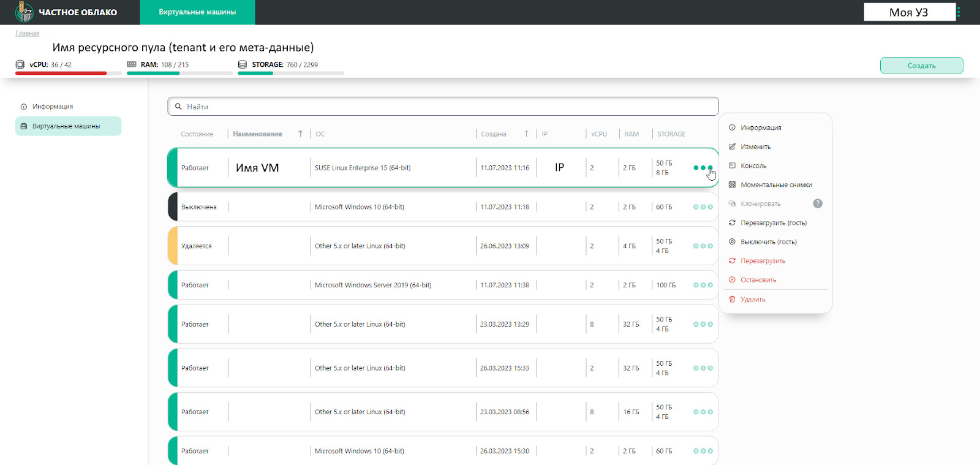Click the vCPU column header
This screenshot has height=465, width=980.
click(x=599, y=134)
